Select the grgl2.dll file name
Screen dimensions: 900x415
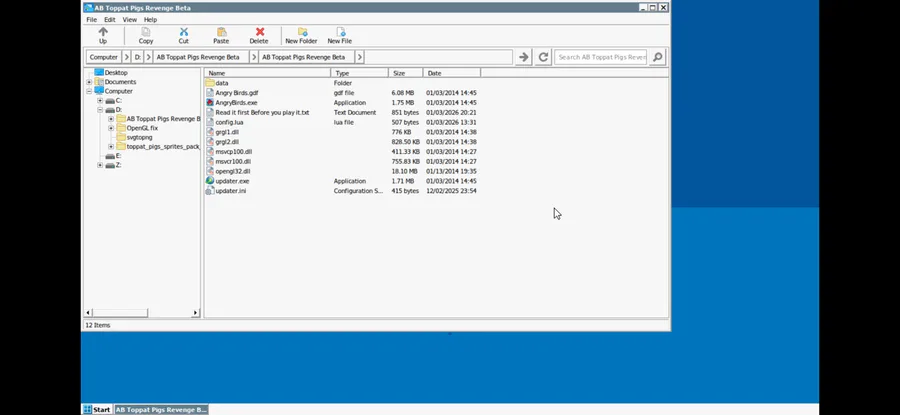(x=227, y=142)
